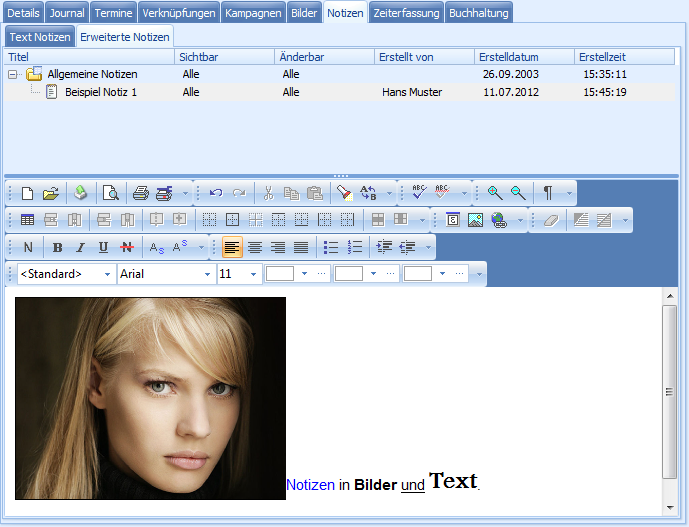
Task: Click the Print icon
Action: (141, 193)
